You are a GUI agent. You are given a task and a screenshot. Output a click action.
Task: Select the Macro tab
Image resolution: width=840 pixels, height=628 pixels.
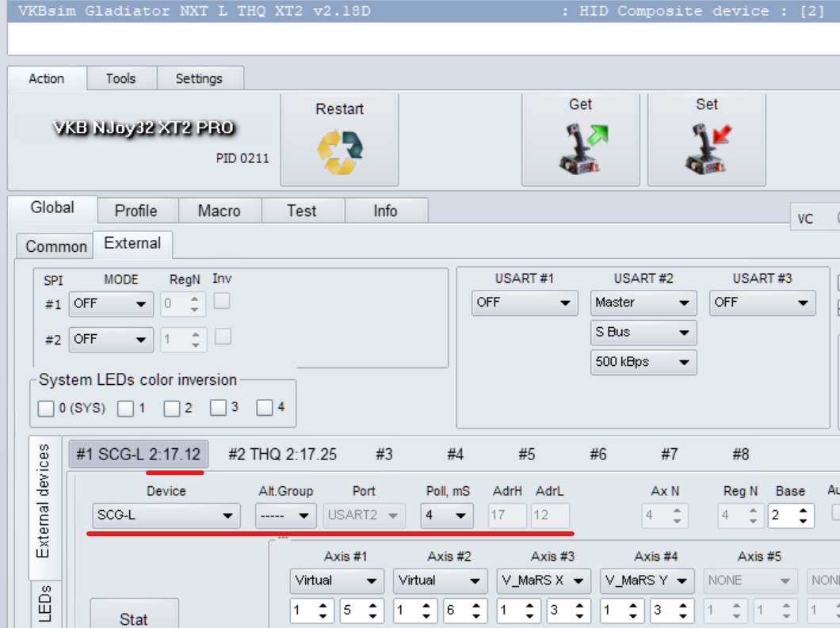click(x=219, y=211)
